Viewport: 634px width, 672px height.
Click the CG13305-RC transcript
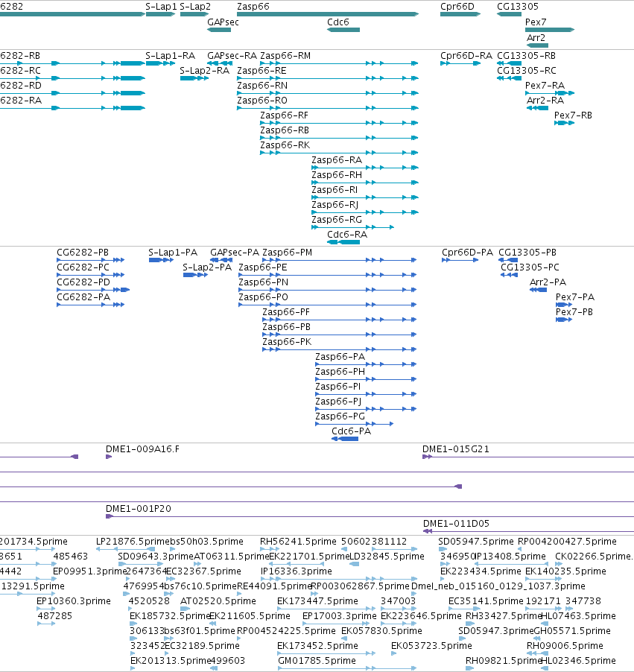[509, 78]
